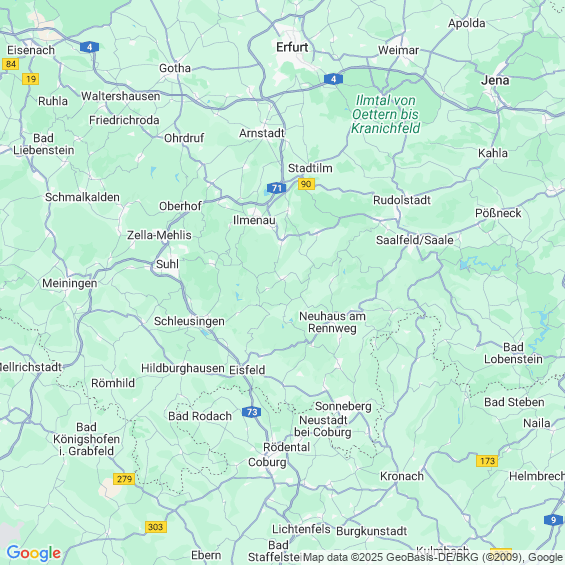Screen dimensions: 565x565
Task: Click the Ilmtal von Oettern bis Kranichfeld label
Action: (x=386, y=114)
